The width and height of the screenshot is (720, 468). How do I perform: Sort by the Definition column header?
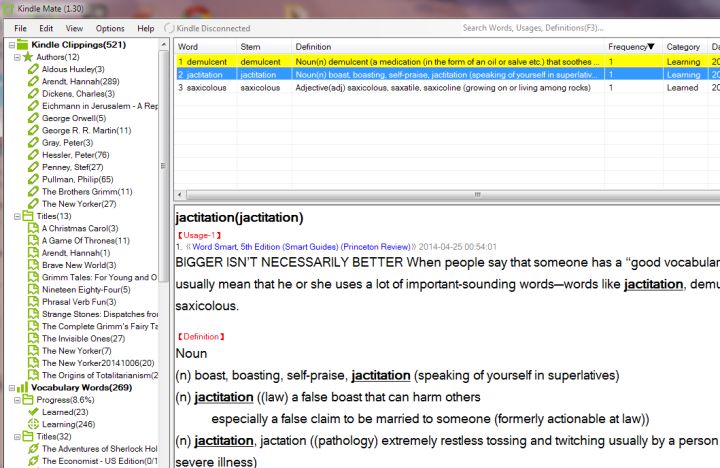pyautogui.click(x=448, y=47)
